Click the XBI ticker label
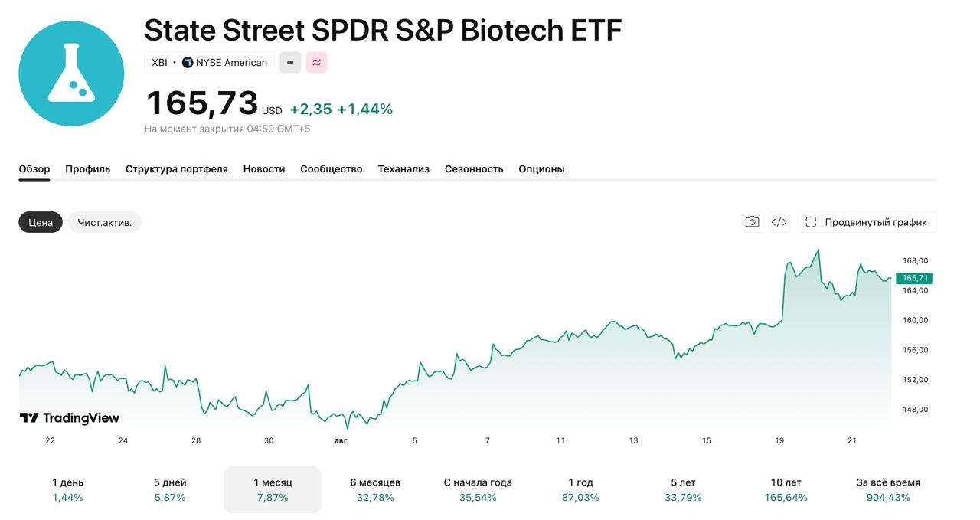The height and width of the screenshot is (520, 980). (x=159, y=63)
